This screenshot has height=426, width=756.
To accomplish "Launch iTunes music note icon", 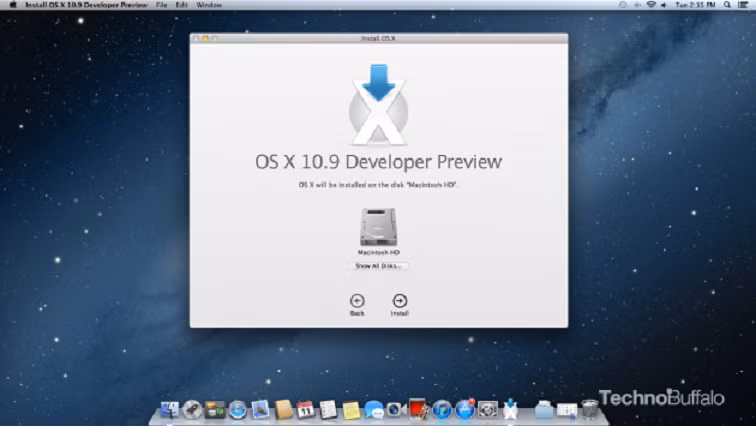I will (x=442, y=410).
